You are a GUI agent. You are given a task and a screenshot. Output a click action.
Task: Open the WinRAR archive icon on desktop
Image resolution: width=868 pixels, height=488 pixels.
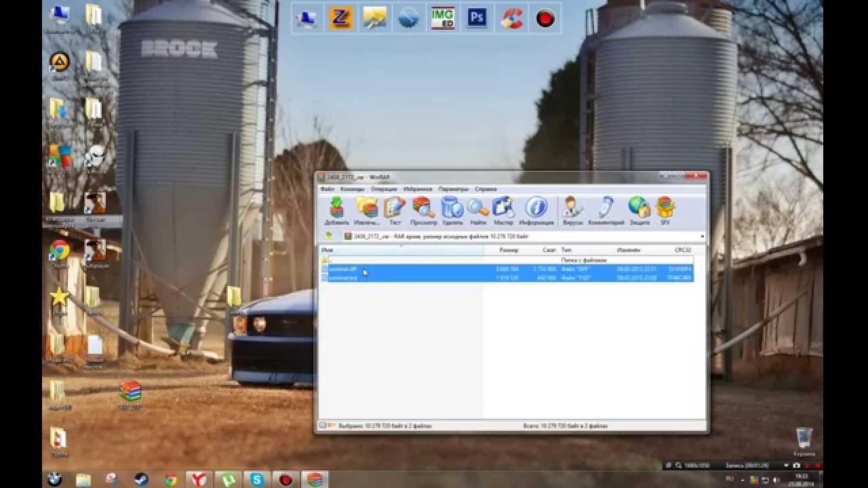click(130, 394)
